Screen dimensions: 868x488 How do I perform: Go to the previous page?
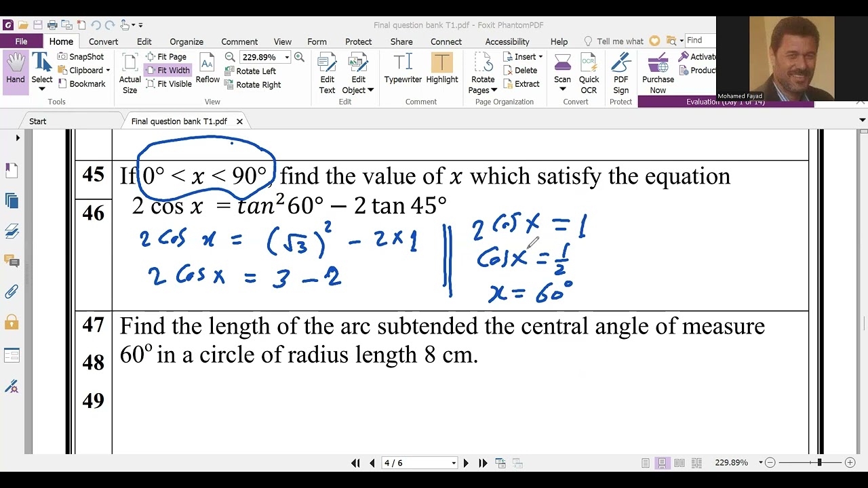click(372, 463)
